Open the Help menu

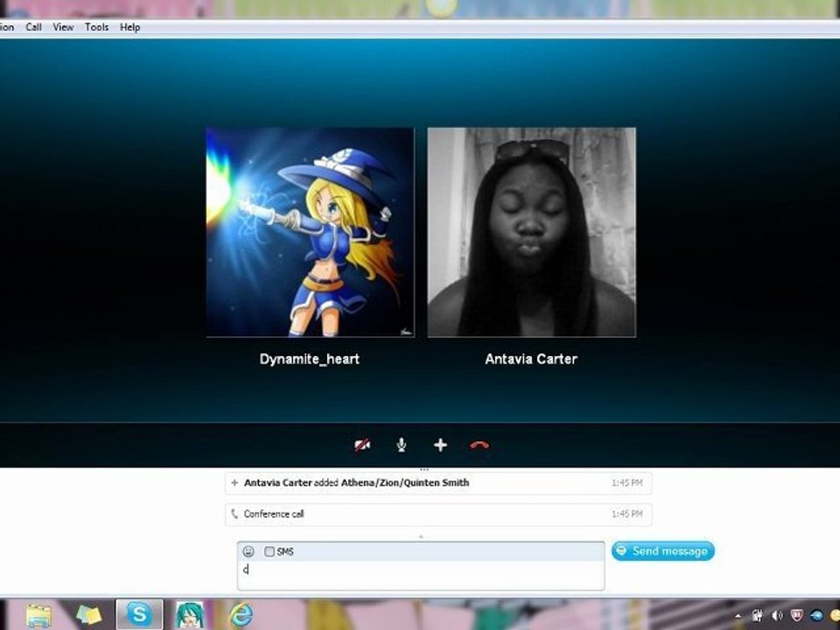coord(129,27)
